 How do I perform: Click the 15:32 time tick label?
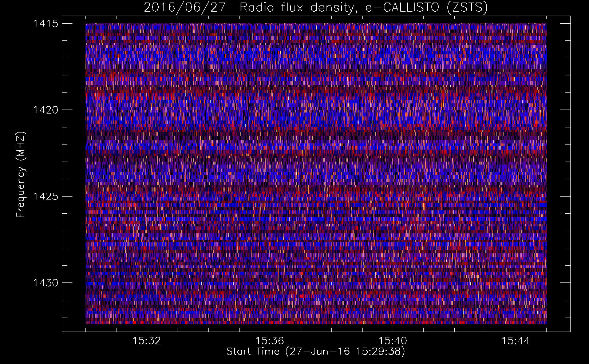(x=147, y=341)
